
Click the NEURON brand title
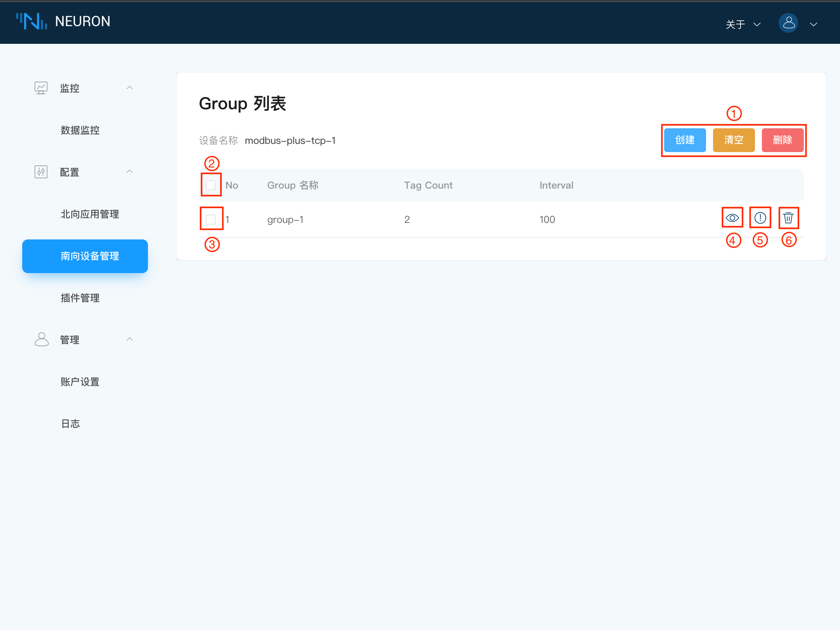[83, 21]
